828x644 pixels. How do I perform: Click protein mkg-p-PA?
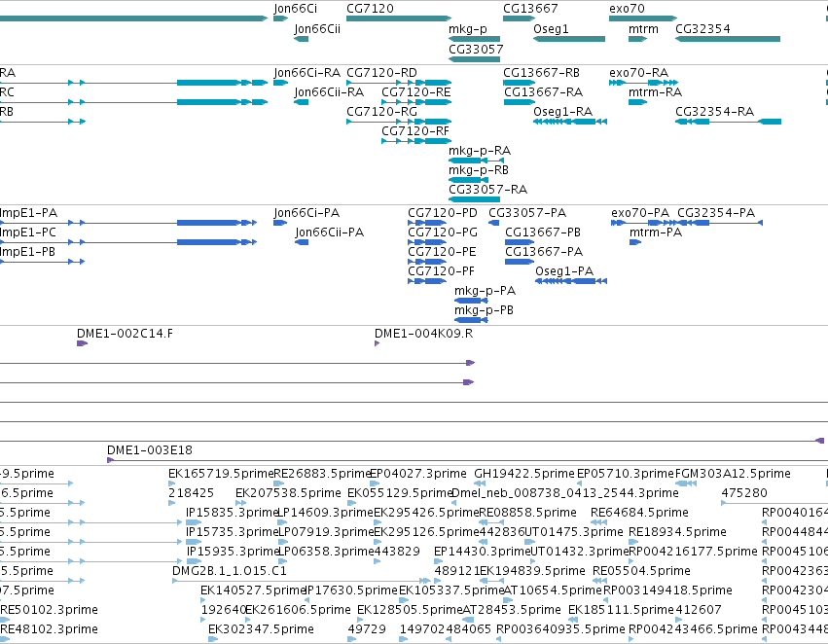pyautogui.click(x=471, y=301)
